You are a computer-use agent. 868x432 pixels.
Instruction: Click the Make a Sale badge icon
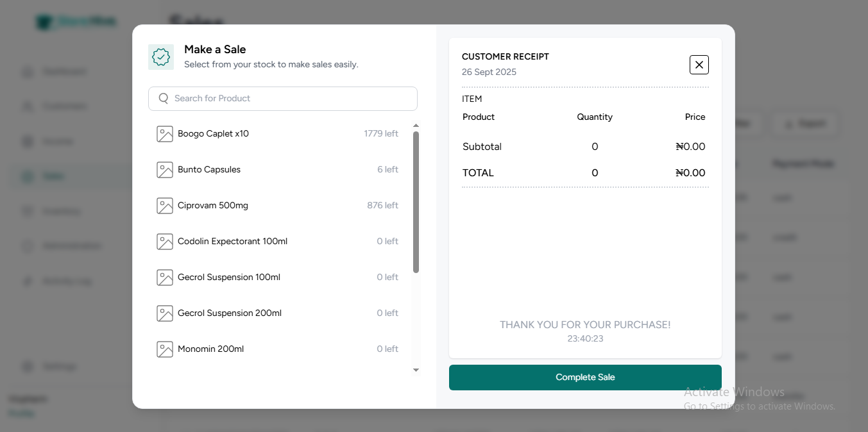pos(161,57)
